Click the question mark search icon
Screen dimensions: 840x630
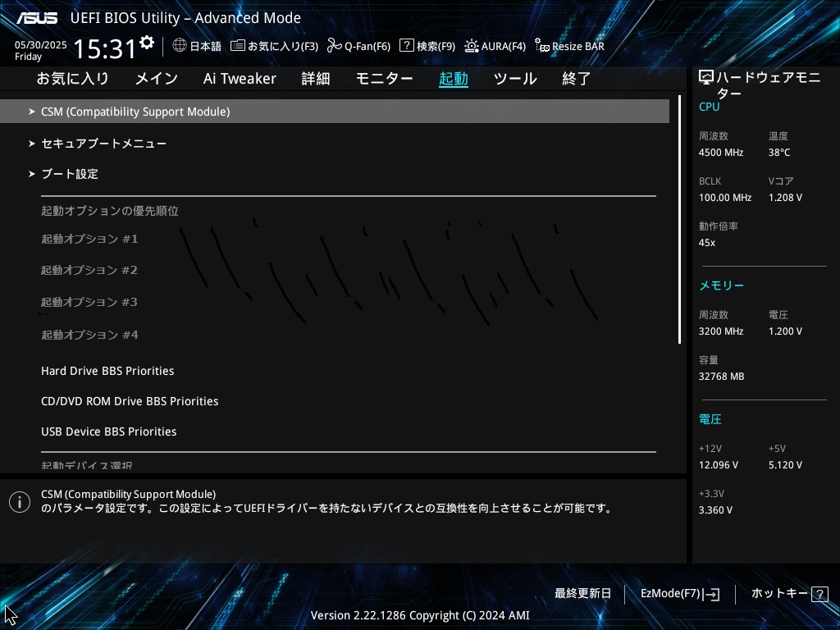(407, 46)
